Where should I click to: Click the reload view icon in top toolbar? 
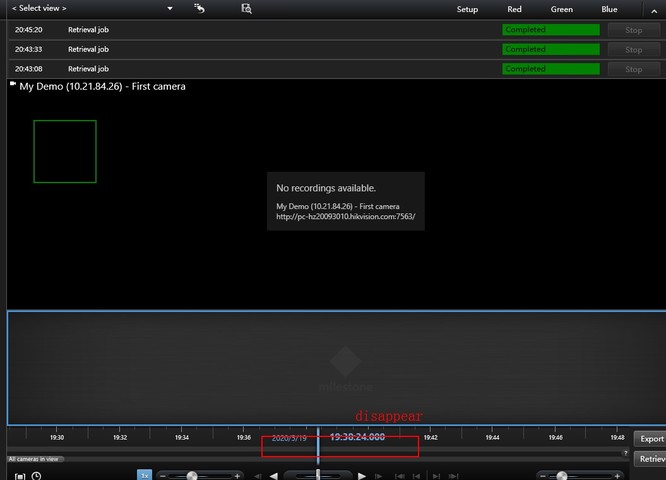[x=200, y=9]
